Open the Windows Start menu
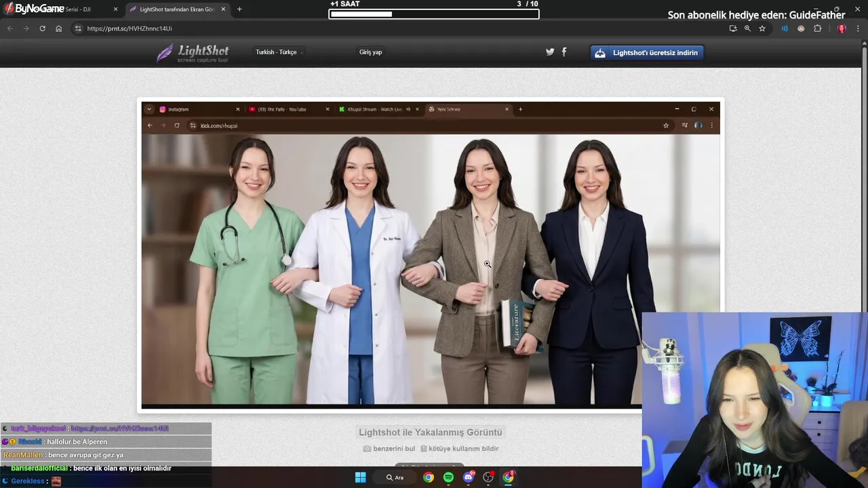 coord(360,477)
